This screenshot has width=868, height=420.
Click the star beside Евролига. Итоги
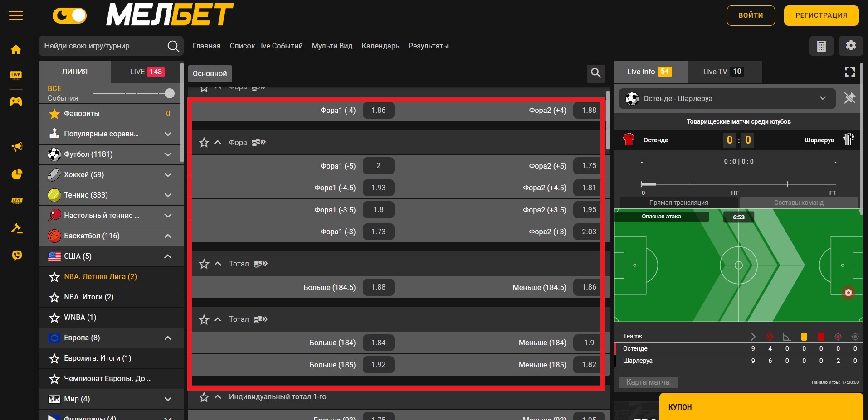[x=54, y=358]
